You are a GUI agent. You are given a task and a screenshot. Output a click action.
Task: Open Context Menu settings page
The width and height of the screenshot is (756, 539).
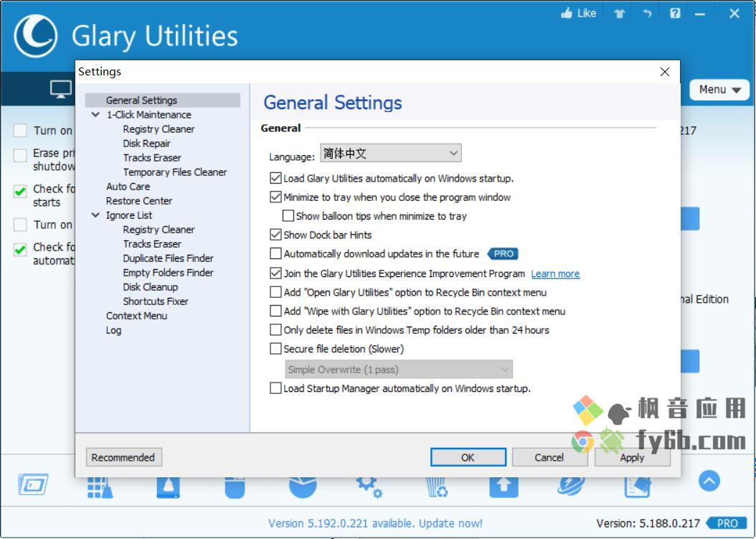[x=136, y=316]
